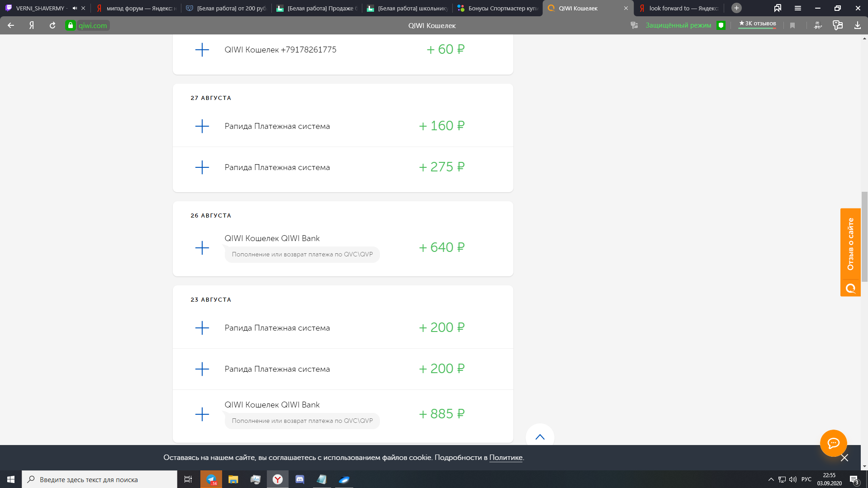
Task: Click the +885 ₽ amount
Action: [441, 414]
